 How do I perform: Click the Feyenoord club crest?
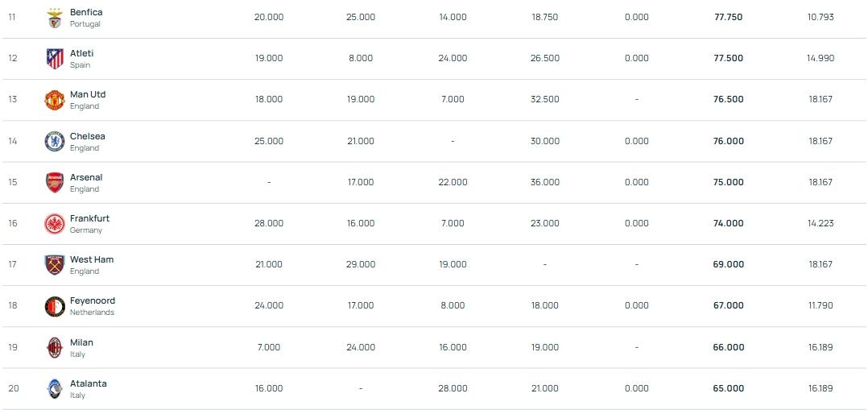click(x=54, y=306)
